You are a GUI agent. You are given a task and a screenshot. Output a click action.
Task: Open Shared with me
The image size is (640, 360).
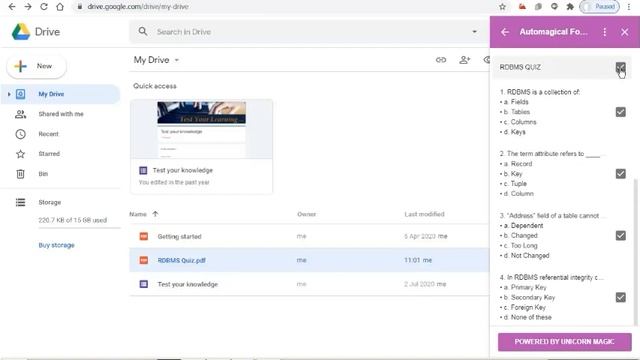tap(60, 114)
